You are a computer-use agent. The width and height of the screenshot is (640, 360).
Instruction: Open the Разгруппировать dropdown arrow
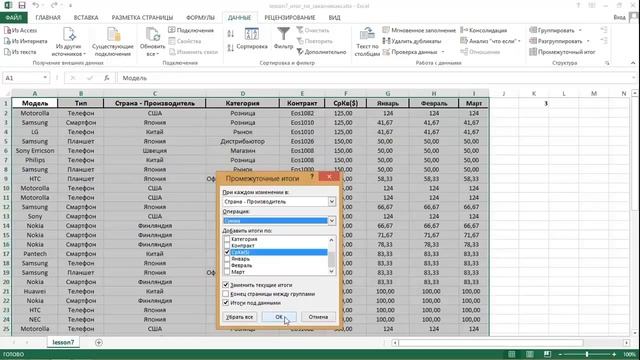[588, 41]
